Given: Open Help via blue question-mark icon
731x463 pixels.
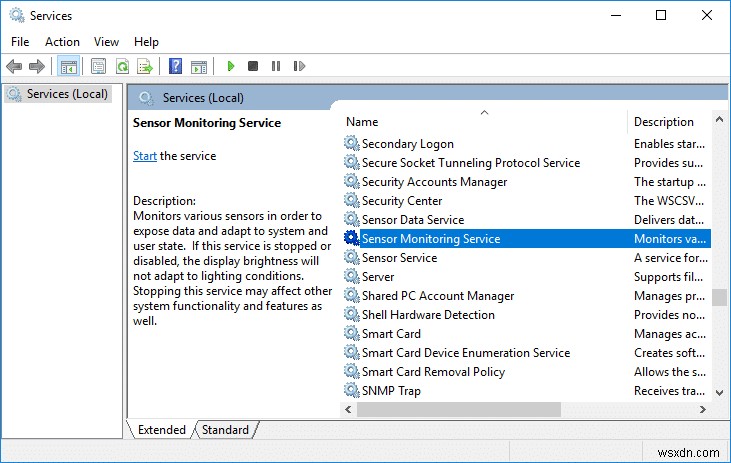Looking at the screenshot, I should coord(175,67).
